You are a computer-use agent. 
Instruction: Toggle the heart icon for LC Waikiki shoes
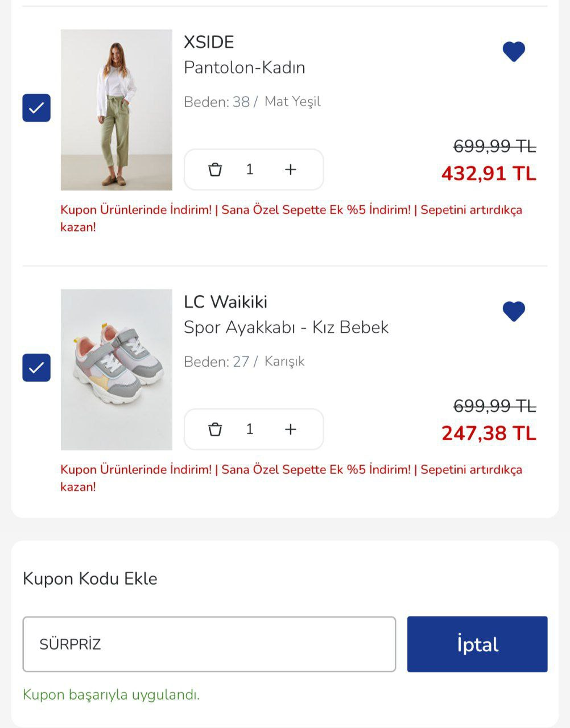pyautogui.click(x=514, y=311)
